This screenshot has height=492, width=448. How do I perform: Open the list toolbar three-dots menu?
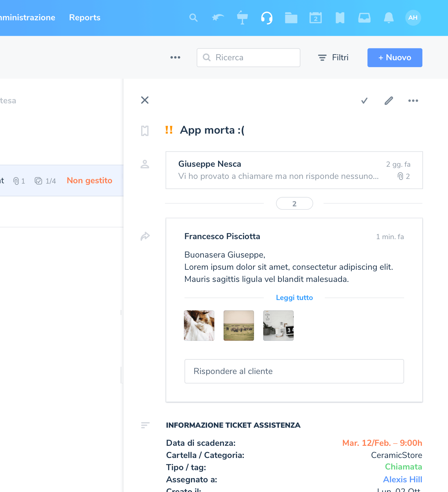(175, 57)
